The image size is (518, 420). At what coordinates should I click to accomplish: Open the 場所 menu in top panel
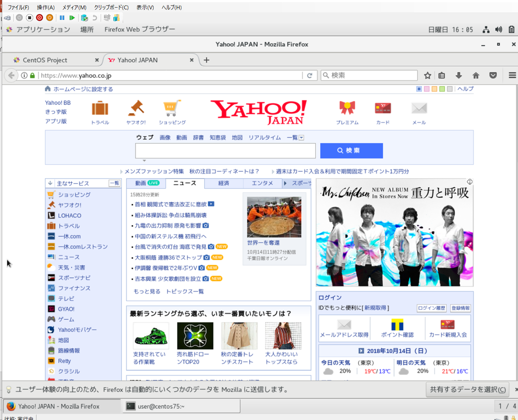click(87, 29)
